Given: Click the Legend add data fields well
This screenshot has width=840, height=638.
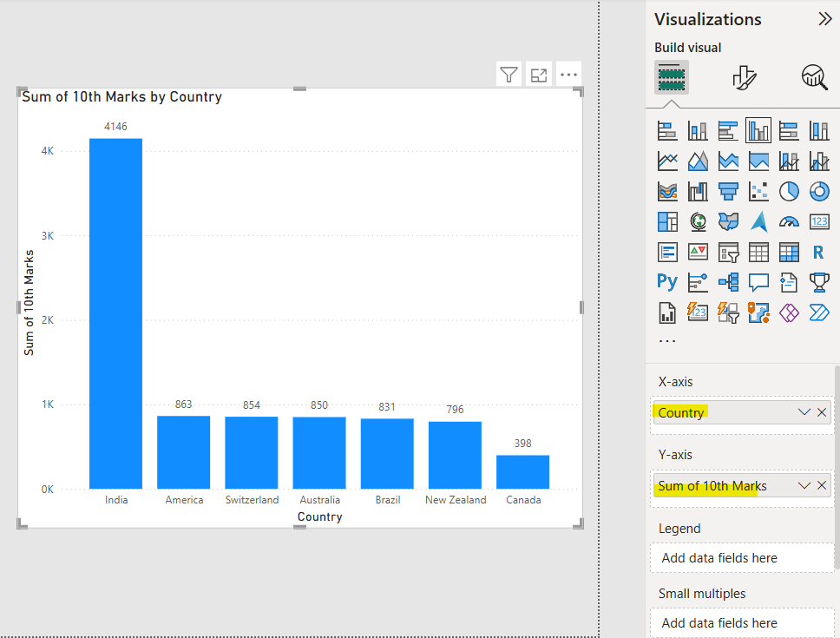Looking at the screenshot, I should click(x=742, y=558).
